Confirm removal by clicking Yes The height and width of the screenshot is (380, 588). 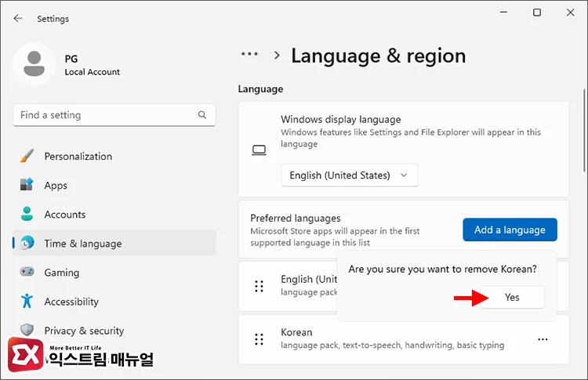512,298
